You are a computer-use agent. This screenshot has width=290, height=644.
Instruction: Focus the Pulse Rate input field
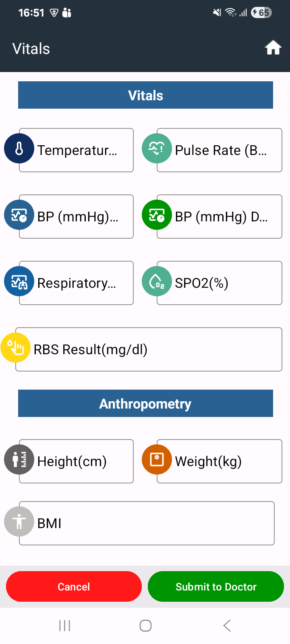tap(219, 150)
